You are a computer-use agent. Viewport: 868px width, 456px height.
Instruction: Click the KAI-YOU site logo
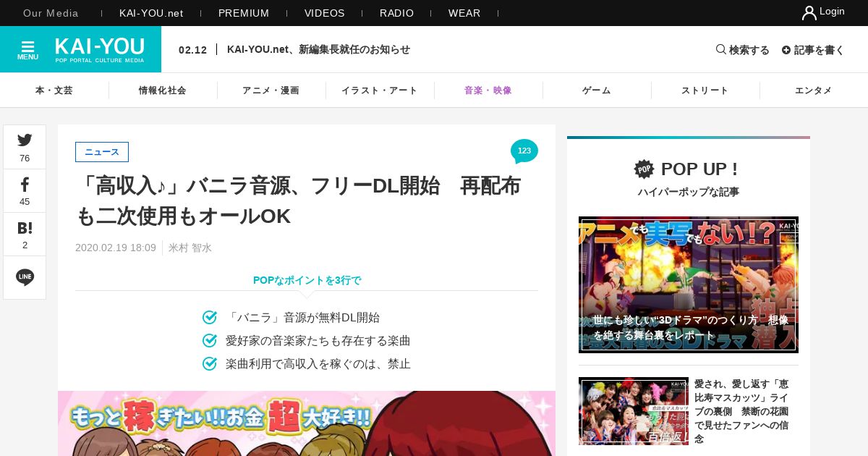click(100, 49)
